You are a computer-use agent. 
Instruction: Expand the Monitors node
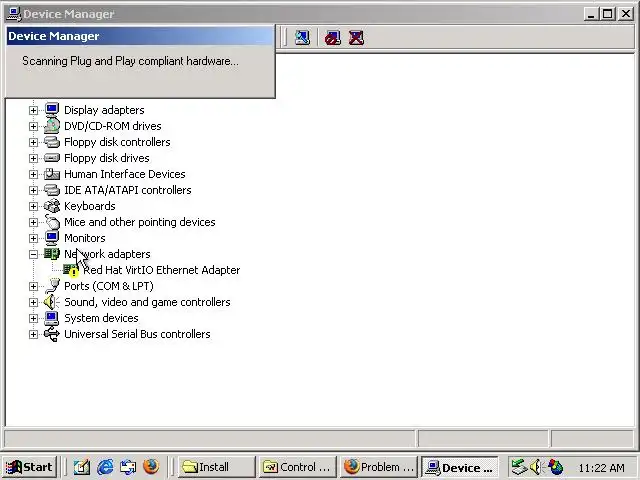click(33, 238)
